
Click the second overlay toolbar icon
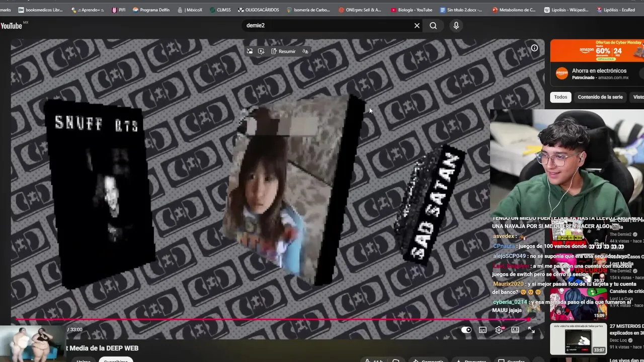[x=261, y=51]
